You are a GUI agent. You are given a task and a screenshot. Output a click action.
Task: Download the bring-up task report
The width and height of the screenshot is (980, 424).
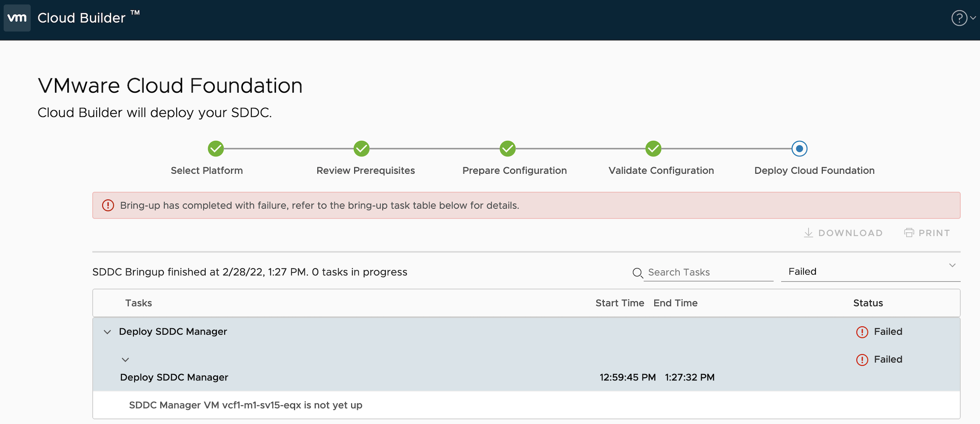pos(843,233)
